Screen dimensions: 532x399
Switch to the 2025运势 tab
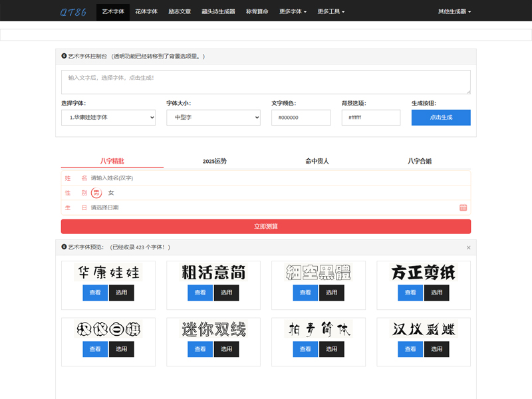click(x=215, y=161)
